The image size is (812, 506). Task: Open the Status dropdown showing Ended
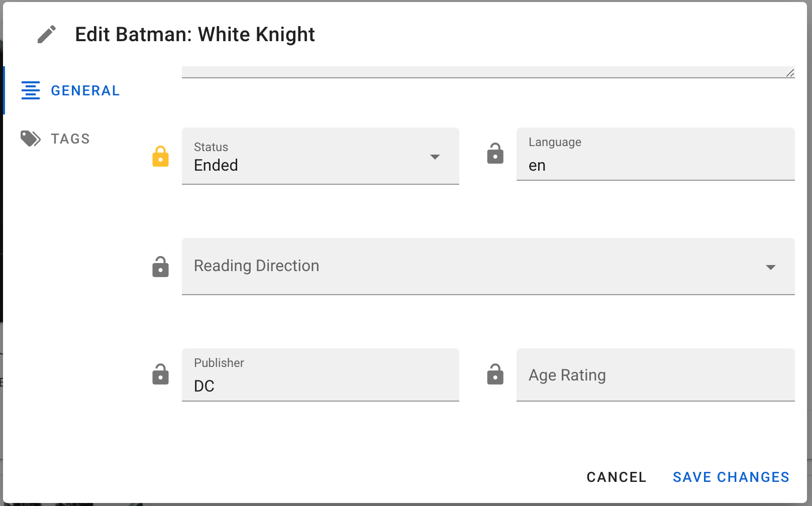tap(321, 156)
